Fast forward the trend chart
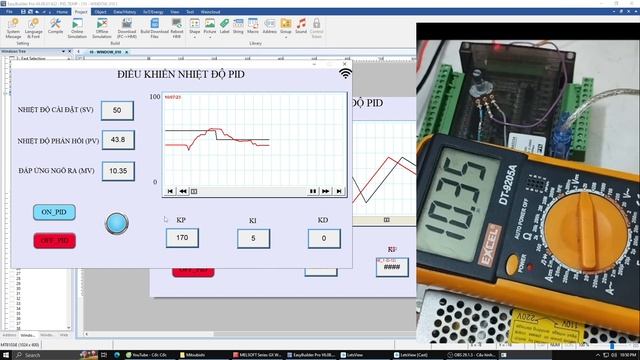 pyautogui.click(x=325, y=191)
